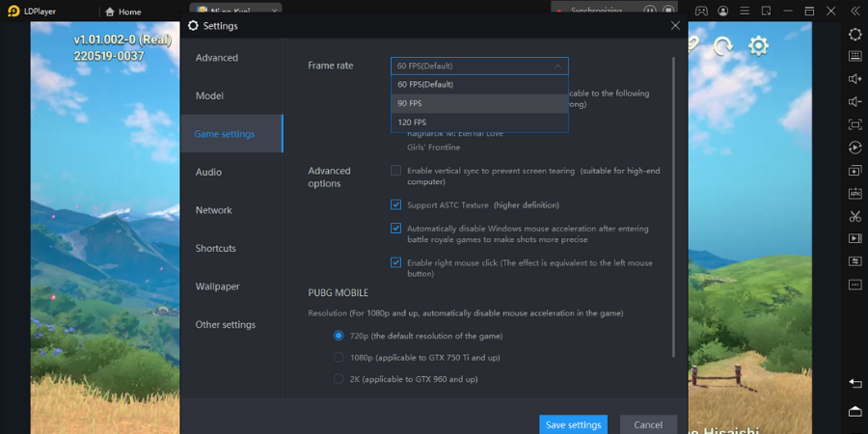
Task: Open multi-instance manager icon in sidebar
Action: (854, 171)
